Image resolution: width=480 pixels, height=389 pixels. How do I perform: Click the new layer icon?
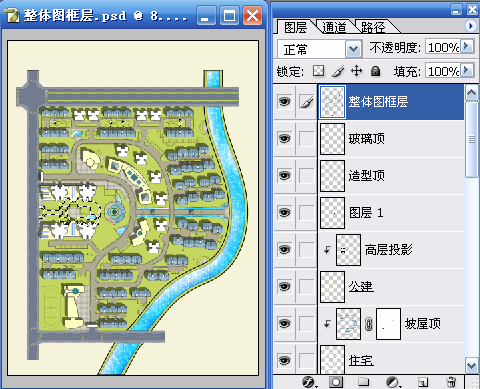(423, 382)
